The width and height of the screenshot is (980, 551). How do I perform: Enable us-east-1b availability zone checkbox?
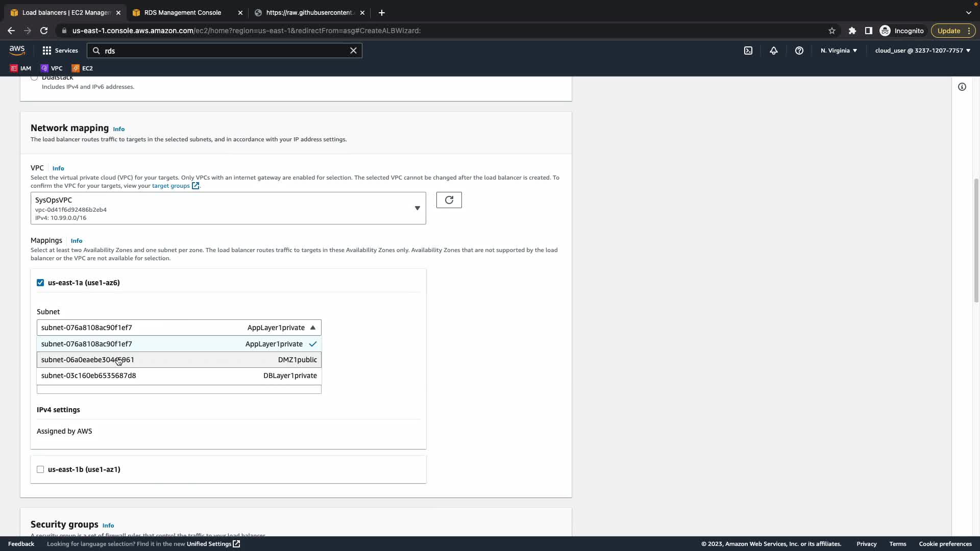point(40,469)
